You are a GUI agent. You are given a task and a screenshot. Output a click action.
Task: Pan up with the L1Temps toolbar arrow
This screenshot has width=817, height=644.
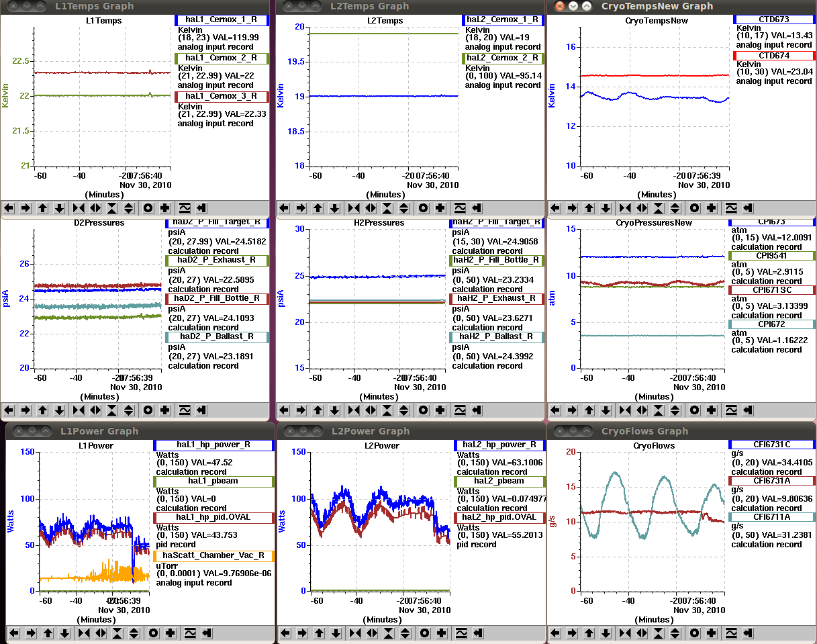[43, 208]
